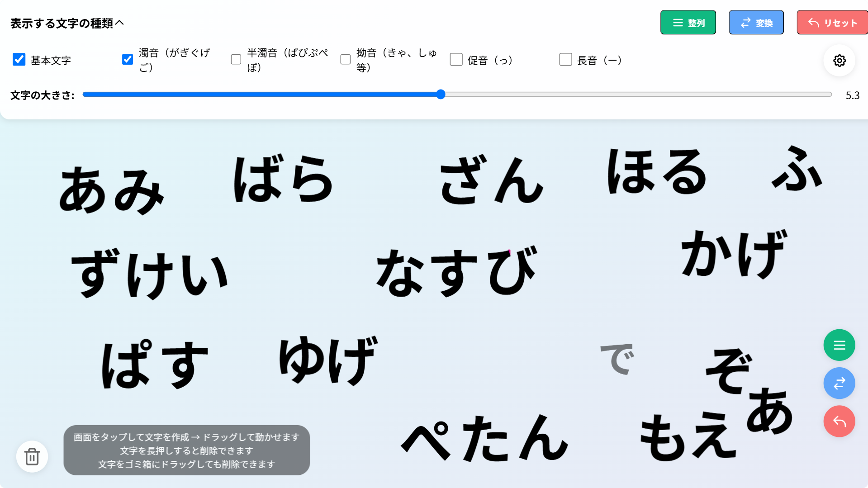
Task: Select the tilted character ぞ
Action: [x=729, y=371]
